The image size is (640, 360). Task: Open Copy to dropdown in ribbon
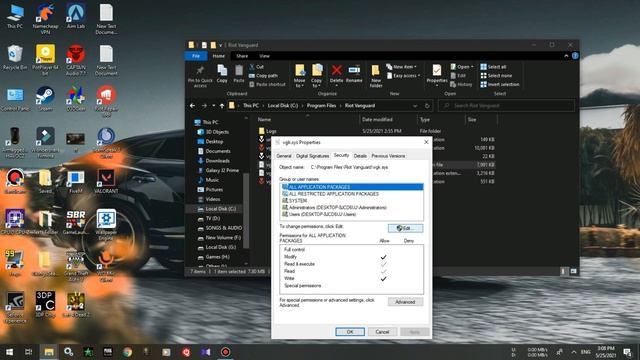click(317, 76)
